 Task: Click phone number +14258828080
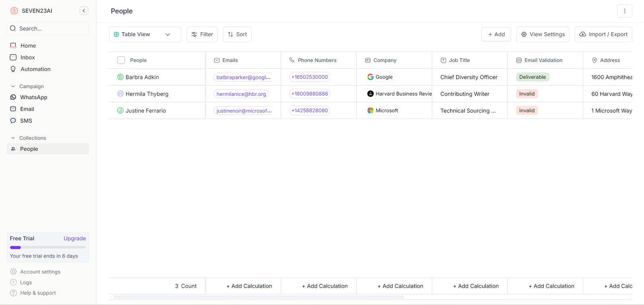coord(310,111)
